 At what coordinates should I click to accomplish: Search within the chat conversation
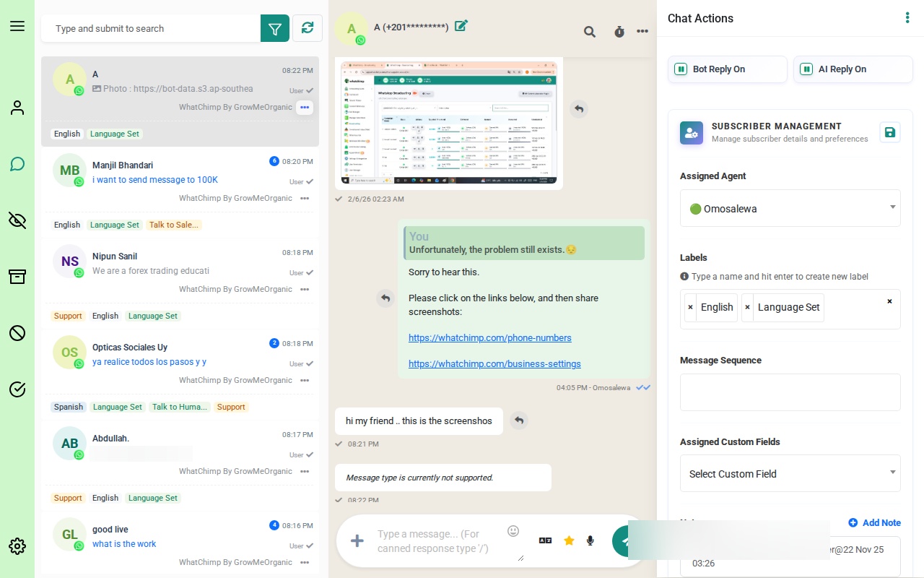(590, 32)
